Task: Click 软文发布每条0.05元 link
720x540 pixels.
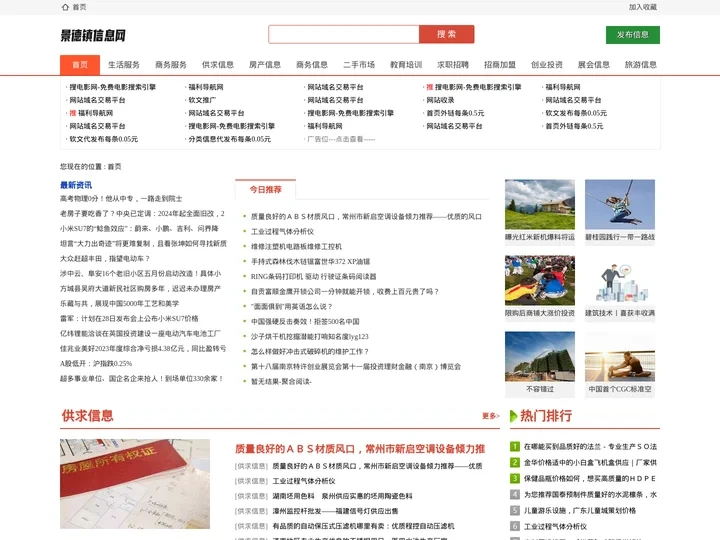Action: coord(576,113)
